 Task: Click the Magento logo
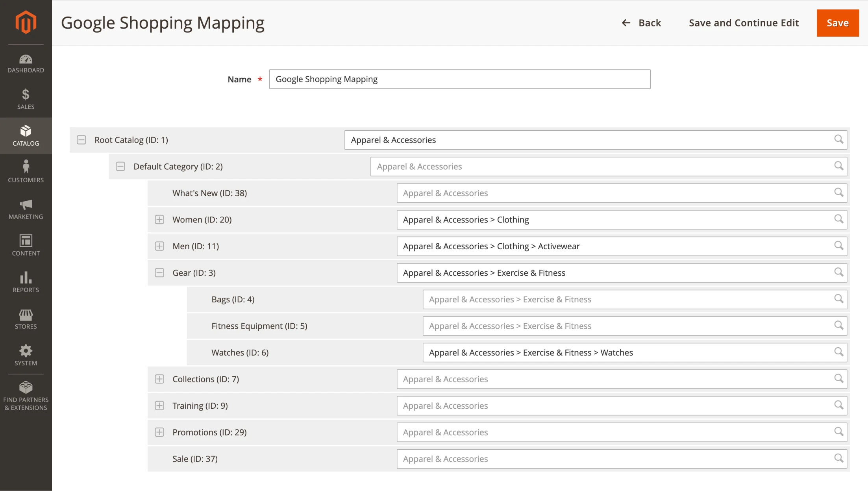[x=26, y=22]
